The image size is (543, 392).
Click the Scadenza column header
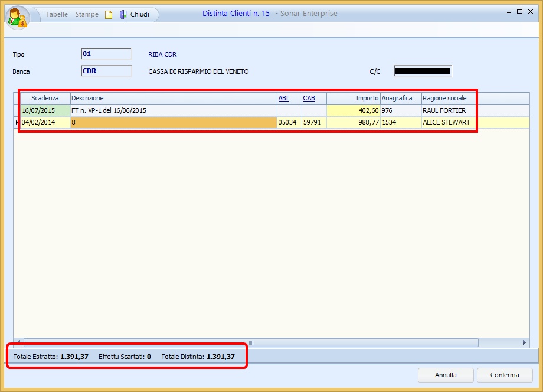coord(45,98)
